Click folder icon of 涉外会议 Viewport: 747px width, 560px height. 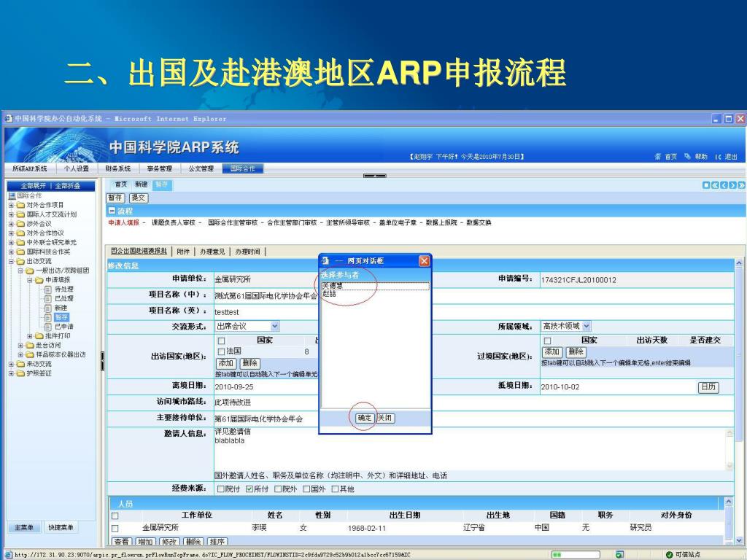click(x=20, y=224)
